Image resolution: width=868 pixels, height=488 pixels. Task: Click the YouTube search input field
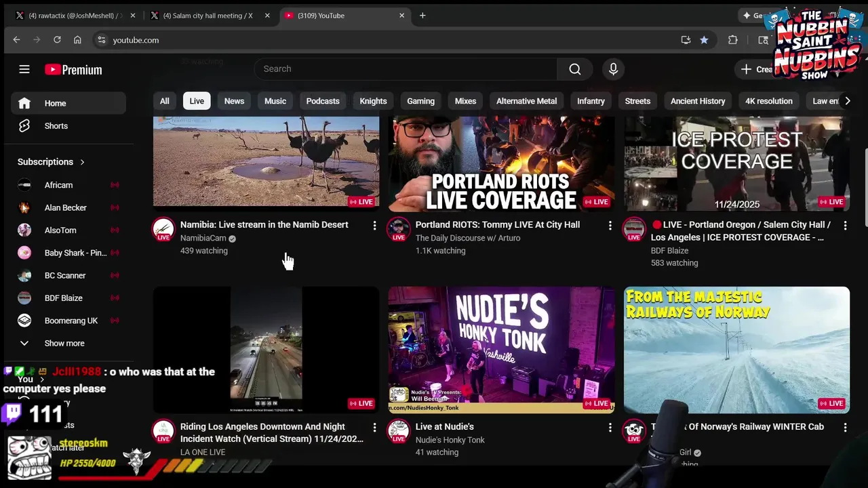(x=406, y=69)
